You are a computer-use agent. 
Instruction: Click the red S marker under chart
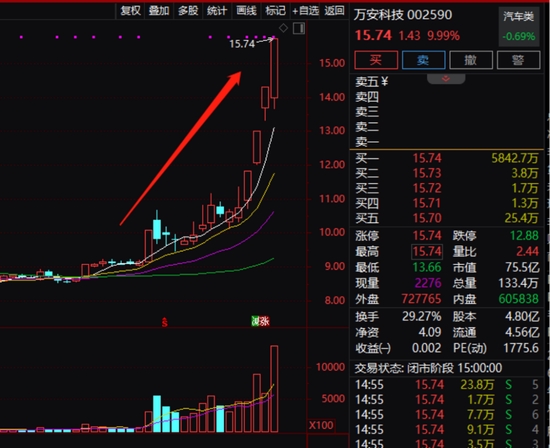coord(165,322)
